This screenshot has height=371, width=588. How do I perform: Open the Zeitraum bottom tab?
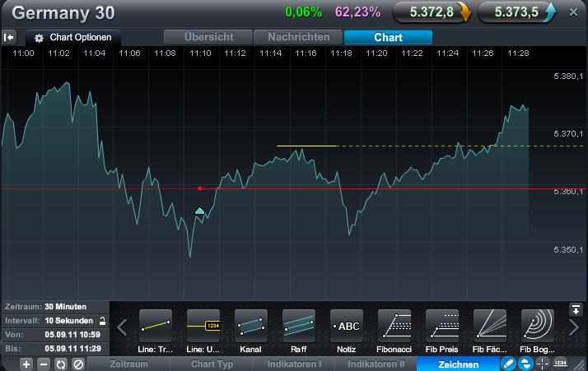pyautogui.click(x=128, y=364)
